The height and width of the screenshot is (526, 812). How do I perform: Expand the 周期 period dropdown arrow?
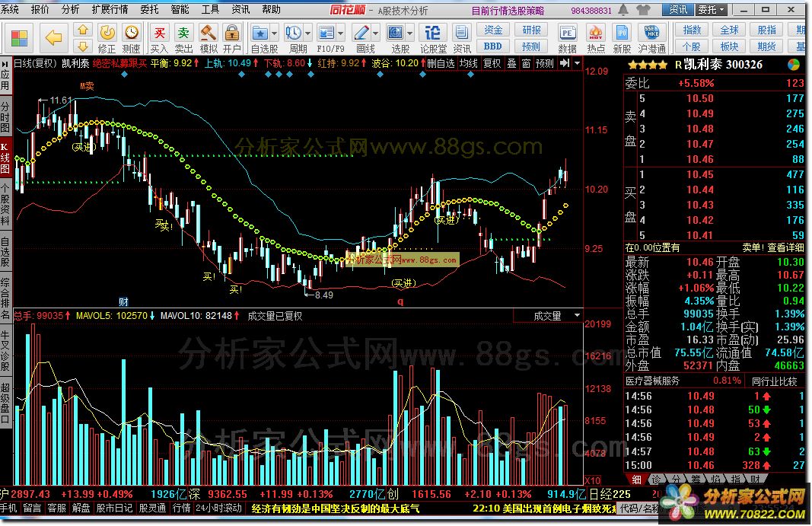click(308, 33)
